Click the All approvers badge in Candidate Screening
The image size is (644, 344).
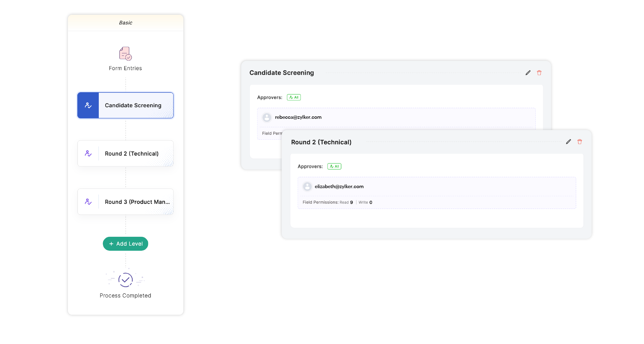[294, 97]
